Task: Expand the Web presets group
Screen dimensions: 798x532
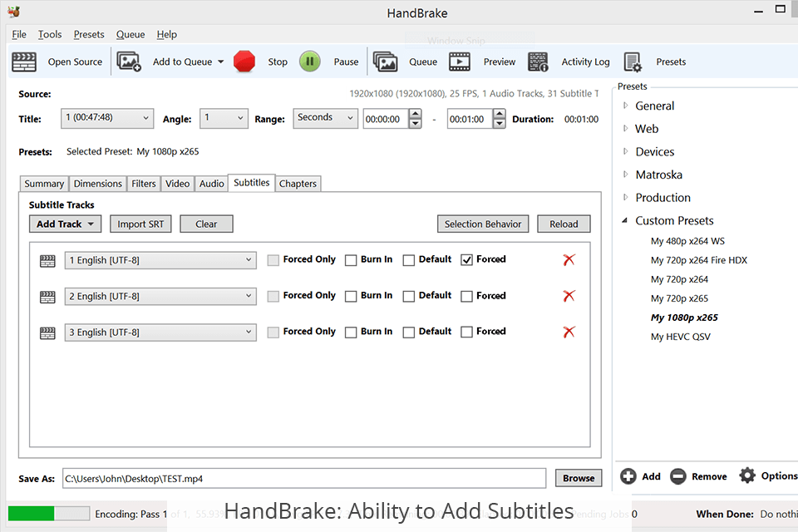Action: tap(625, 128)
